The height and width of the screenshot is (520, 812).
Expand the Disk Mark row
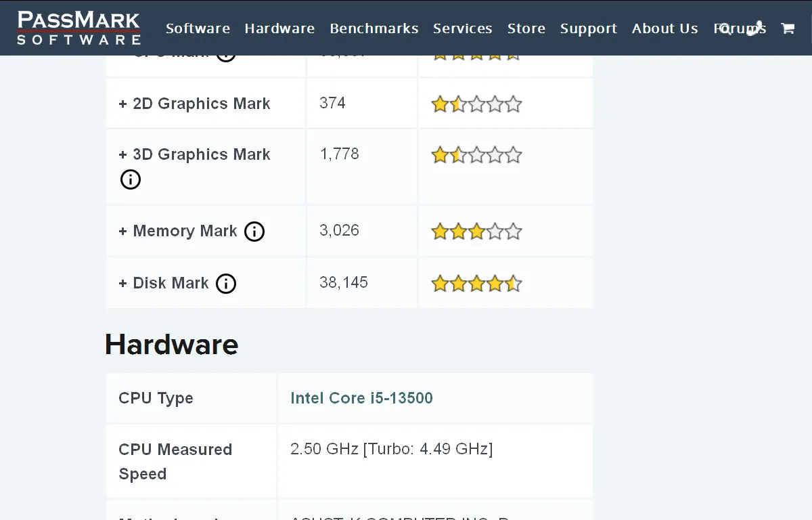(x=164, y=283)
